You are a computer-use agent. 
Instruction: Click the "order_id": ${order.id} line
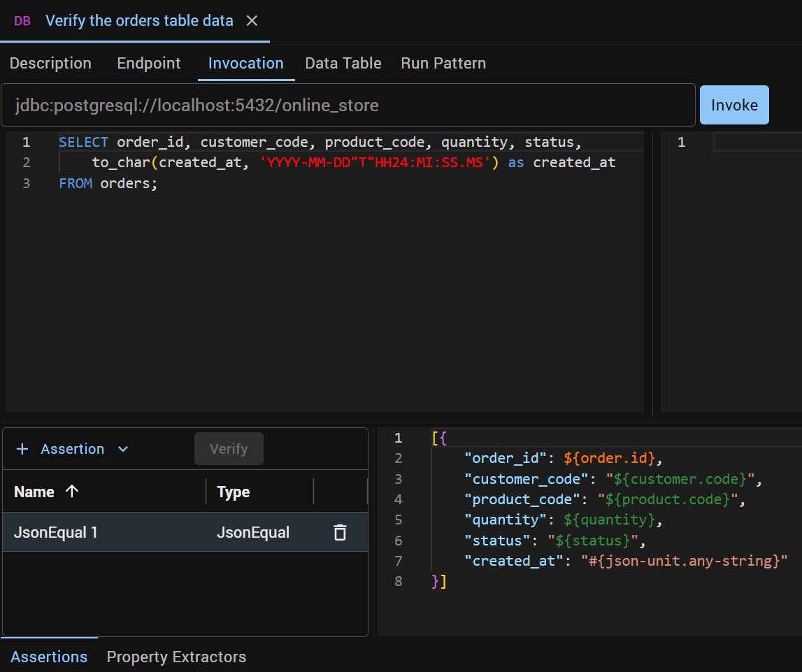(x=563, y=458)
